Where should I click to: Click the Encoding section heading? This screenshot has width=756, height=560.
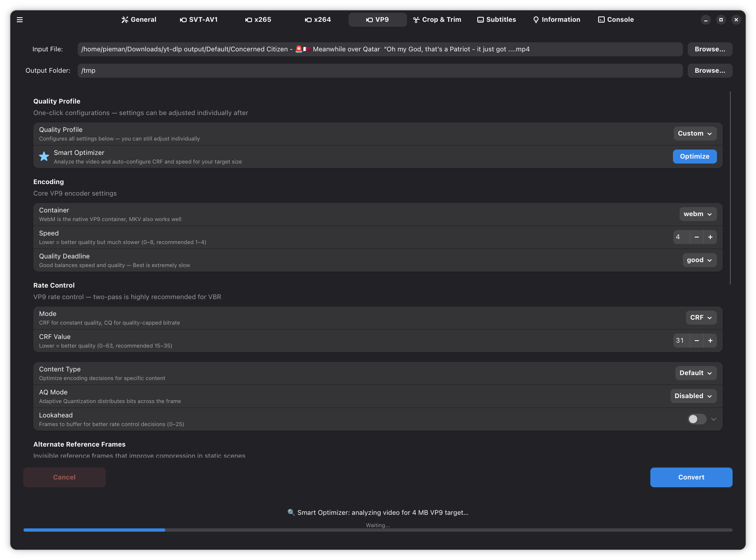pos(49,182)
